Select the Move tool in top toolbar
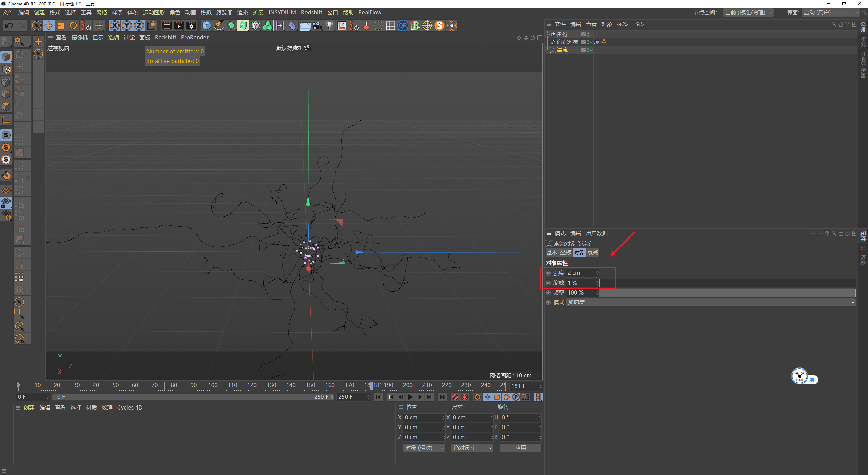The width and height of the screenshot is (868, 475). 49,26
